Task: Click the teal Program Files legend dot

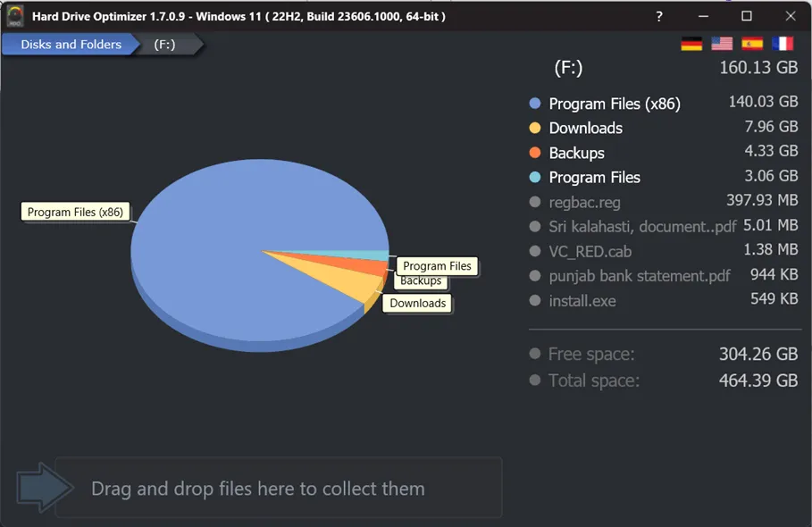Action: (534, 177)
